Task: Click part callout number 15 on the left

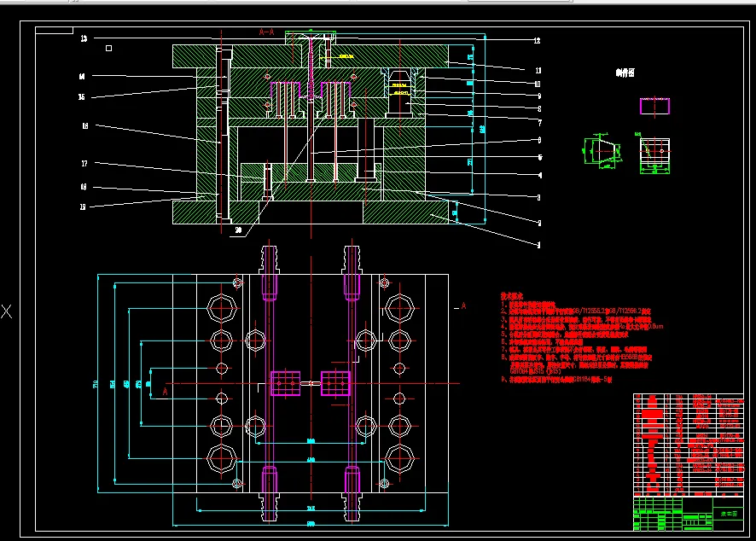Action: coord(81,97)
